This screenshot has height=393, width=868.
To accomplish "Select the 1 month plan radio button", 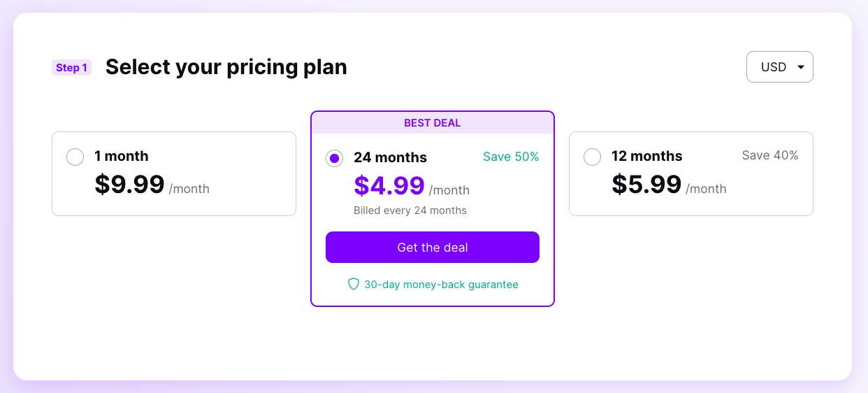I will [x=75, y=157].
